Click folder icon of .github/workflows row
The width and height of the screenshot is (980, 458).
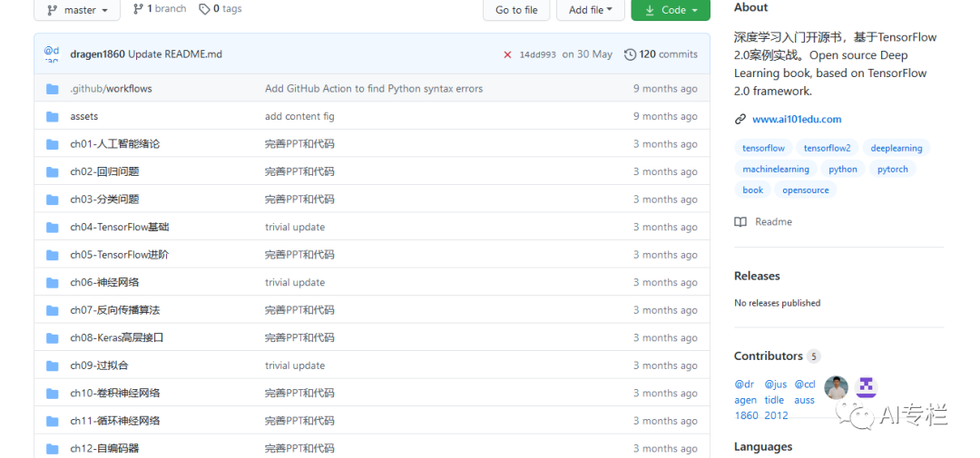coord(53,89)
